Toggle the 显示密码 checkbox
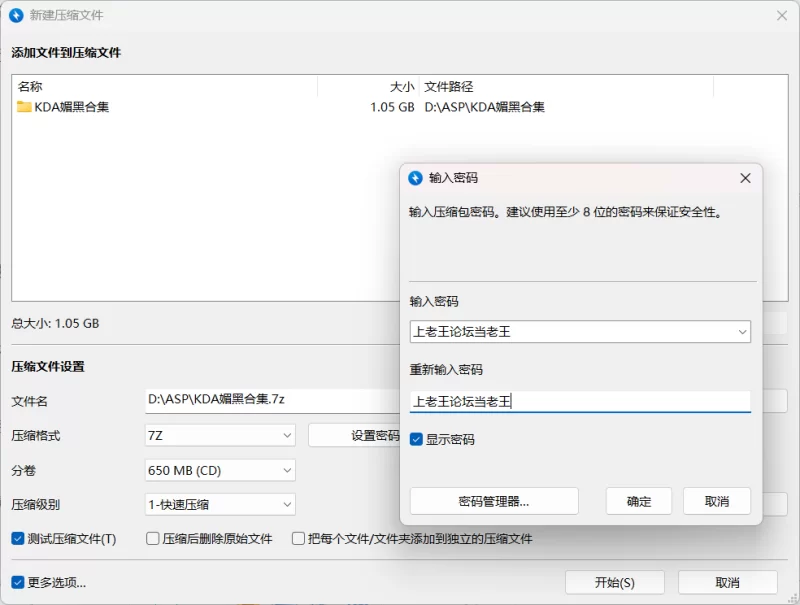This screenshot has height=605, width=800. point(416,439)
